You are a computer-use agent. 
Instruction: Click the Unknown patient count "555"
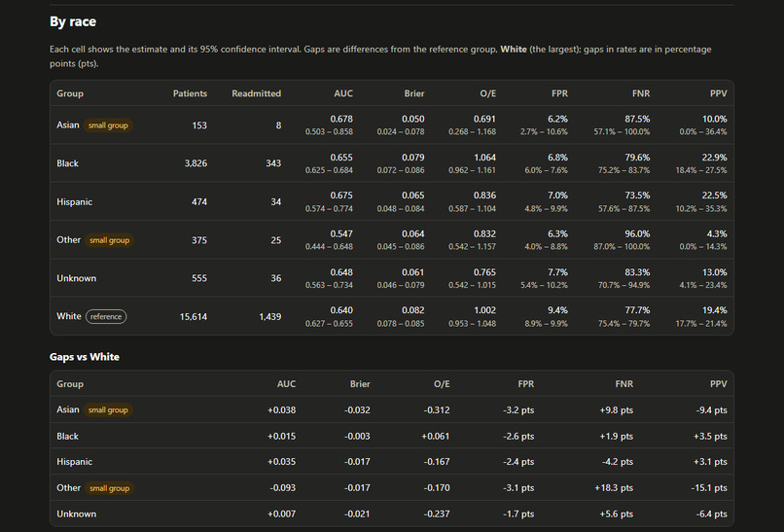199,278
